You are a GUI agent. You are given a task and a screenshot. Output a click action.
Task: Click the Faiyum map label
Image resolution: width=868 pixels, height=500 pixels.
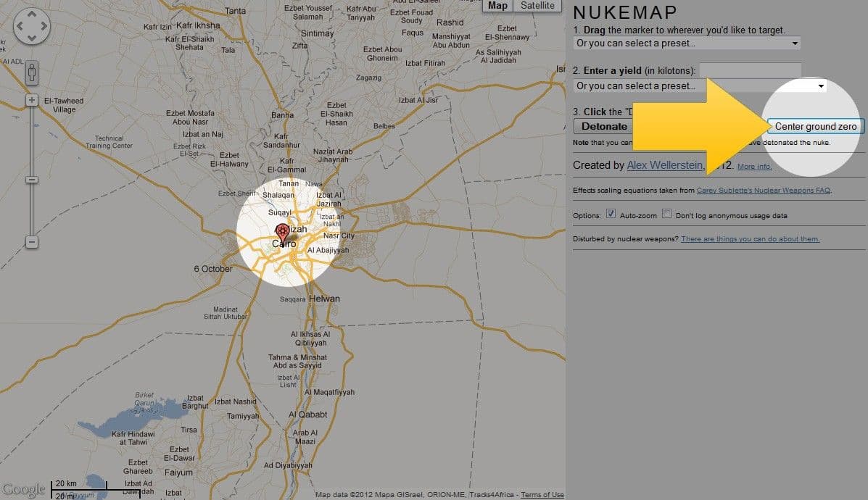(x=178, y=472)
